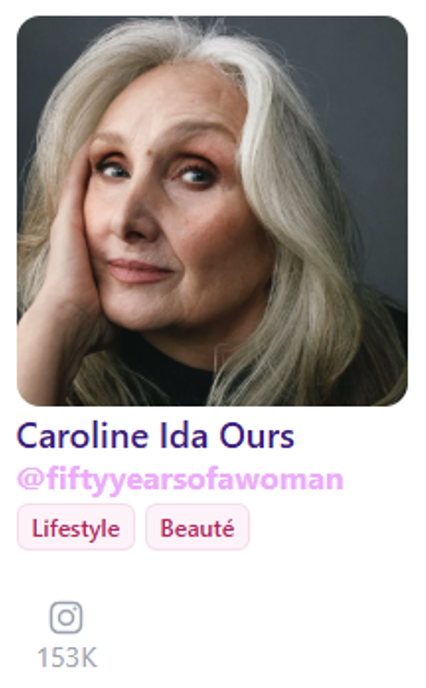
Task: Select the Instagram glyph above 153K
Action: 66,618
